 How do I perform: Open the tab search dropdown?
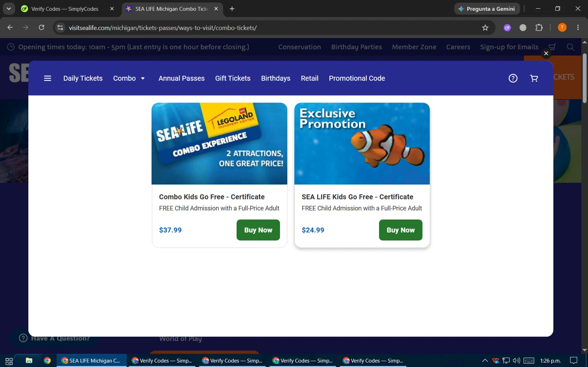[9, 9]
